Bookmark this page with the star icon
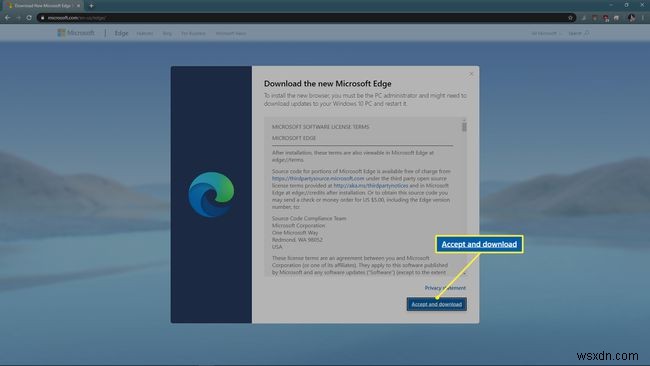This screenshot has height=366, width=650. click(570, 18)
